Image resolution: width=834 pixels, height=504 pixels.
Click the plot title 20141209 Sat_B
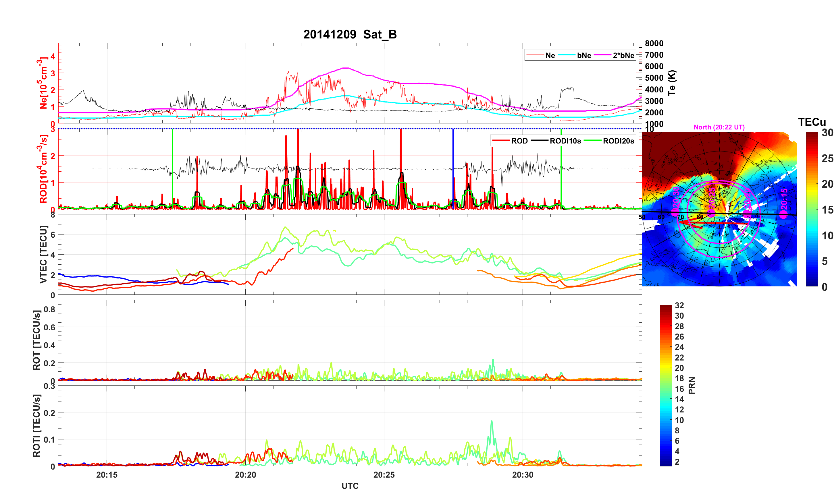point(350,34)
